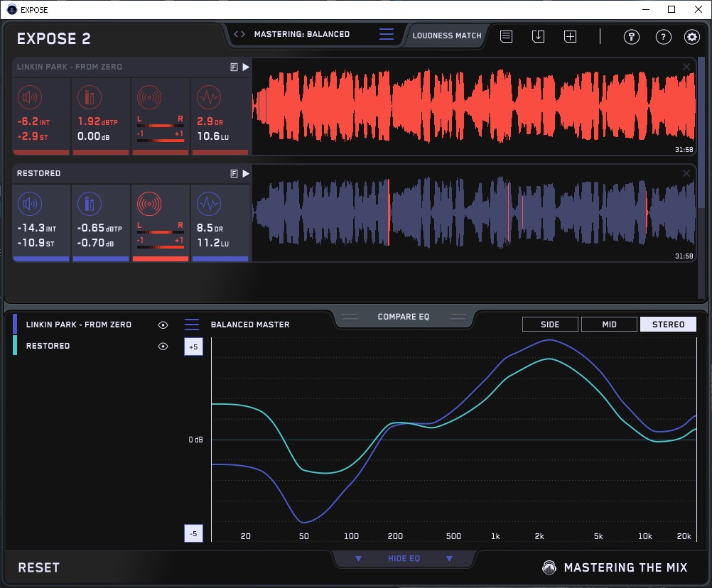
Task: Click the Mastering The Mix logo icon
Action: (x=549, y=567)
